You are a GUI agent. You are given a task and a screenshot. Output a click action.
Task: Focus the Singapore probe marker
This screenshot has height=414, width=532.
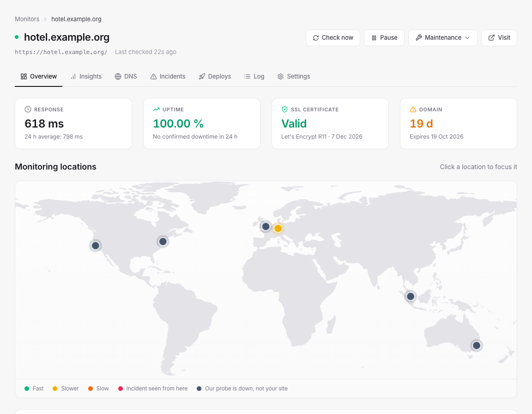(x=411, y=296)
